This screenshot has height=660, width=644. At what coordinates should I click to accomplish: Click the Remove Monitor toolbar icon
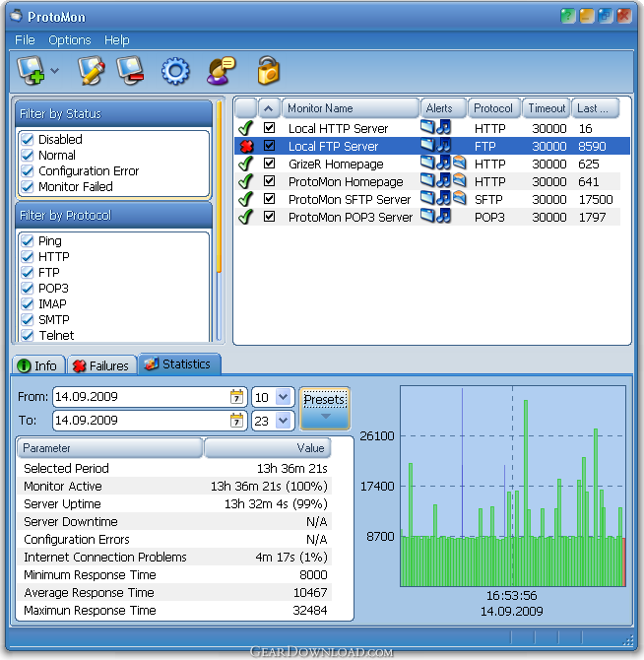131,71
